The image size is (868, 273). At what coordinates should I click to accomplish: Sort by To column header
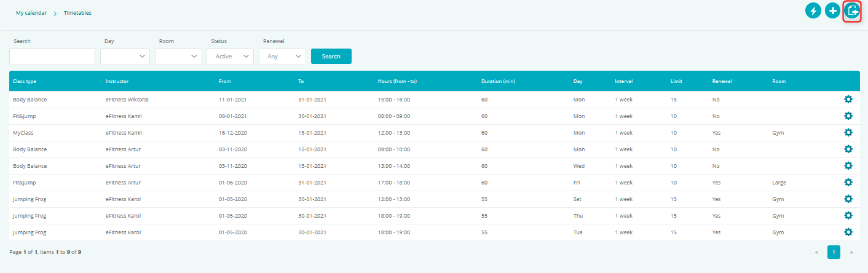(x=301, y=81)
